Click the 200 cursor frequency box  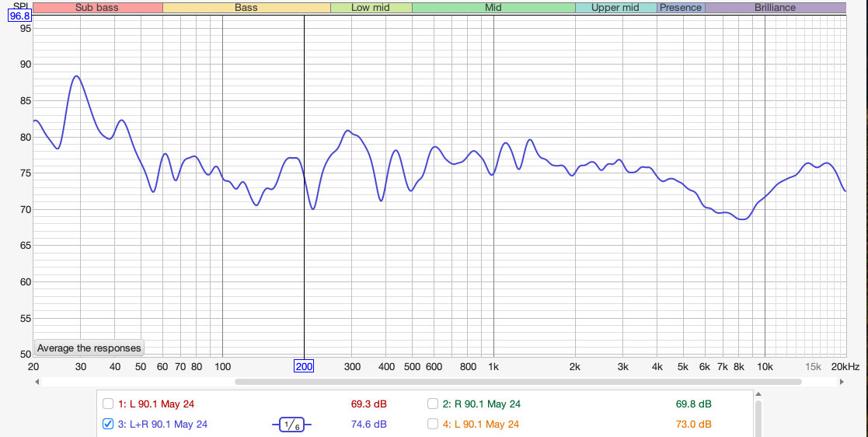coord(304,366)
